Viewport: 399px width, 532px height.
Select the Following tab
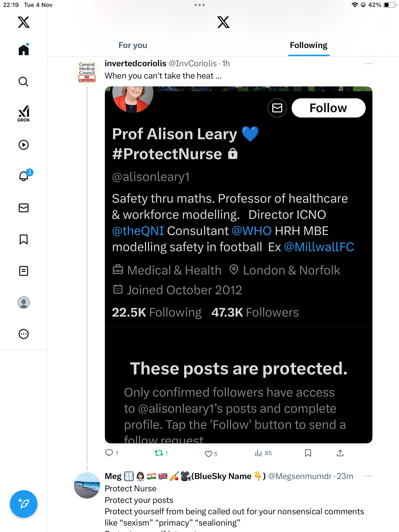[x=308, y=45]
